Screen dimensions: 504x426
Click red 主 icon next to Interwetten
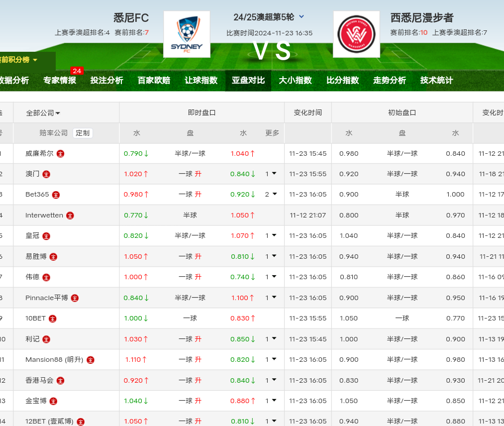pos(70,215)
